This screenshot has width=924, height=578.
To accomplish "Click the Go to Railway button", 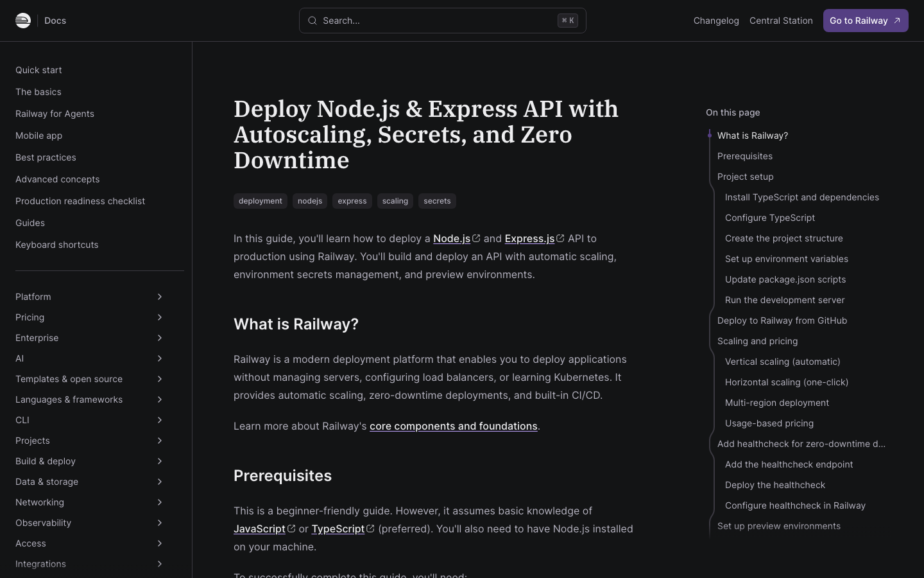I will 866,21.
